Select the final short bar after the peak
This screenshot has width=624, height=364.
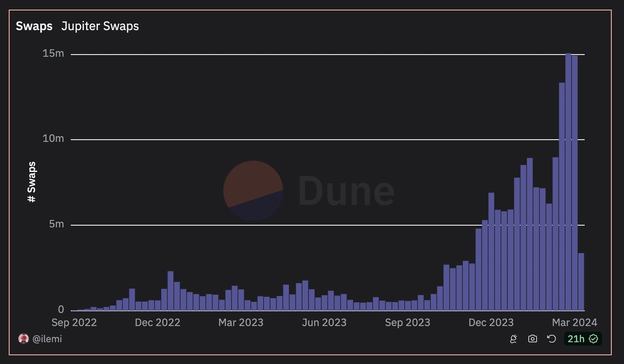[x=581, y=282]
